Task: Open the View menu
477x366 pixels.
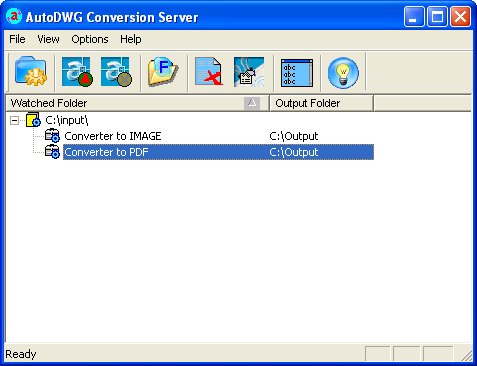Action: tap(48, 39)
